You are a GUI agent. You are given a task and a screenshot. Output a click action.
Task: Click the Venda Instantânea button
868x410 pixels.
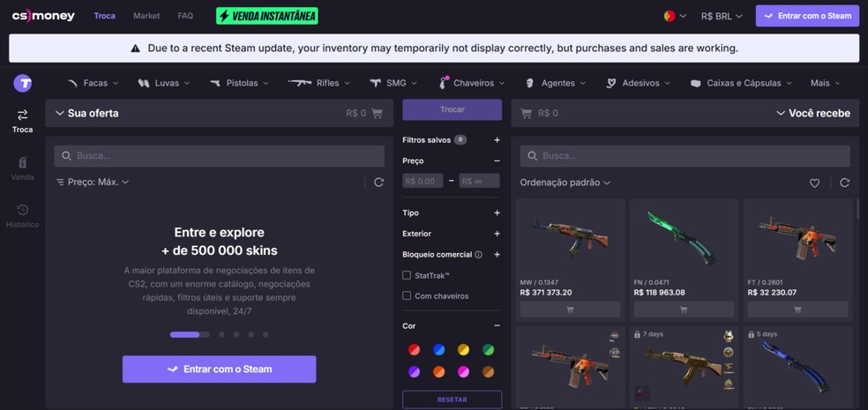(x=266, y=16)
